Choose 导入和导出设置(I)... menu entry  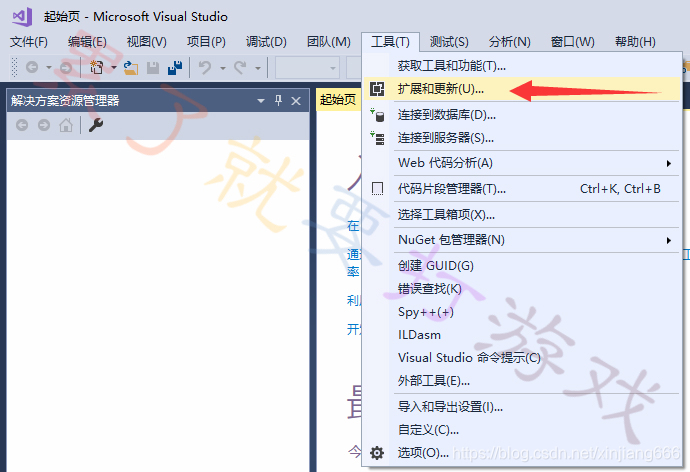pyautogui.click(x=522, y=407)
